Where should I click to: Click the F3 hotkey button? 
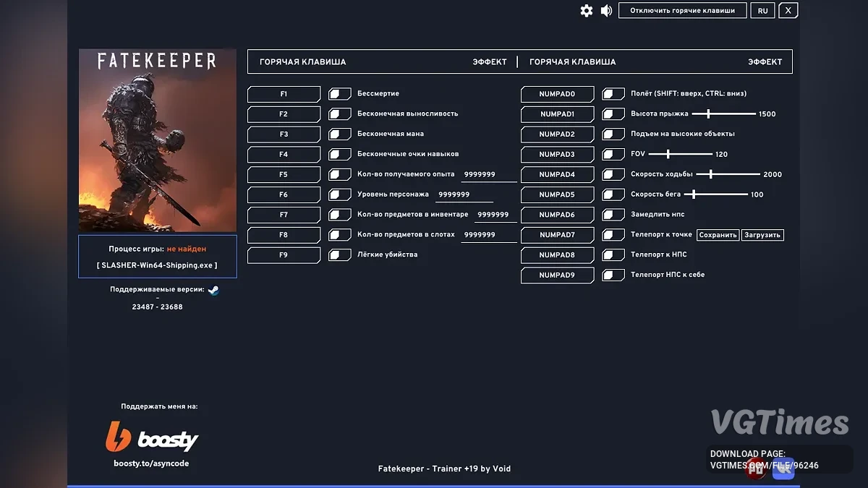point(284,134)
